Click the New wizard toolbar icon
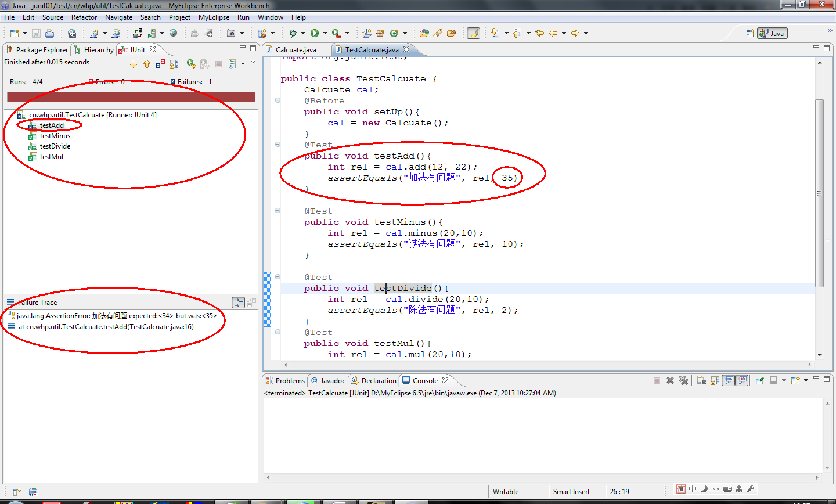Viewport: 836px width, 504px height. pyautogui.click(x=15, y=33)
